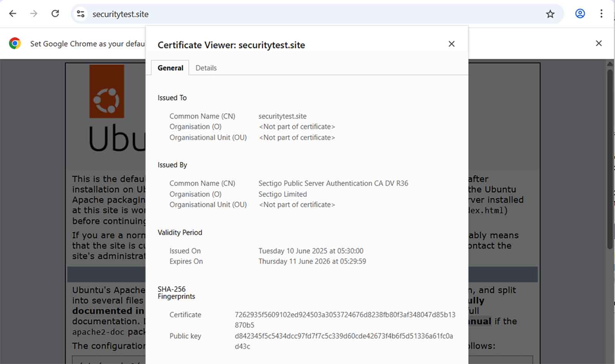
Task: Click the scrollbar up arrow
Action: click(x=610, y=64)
